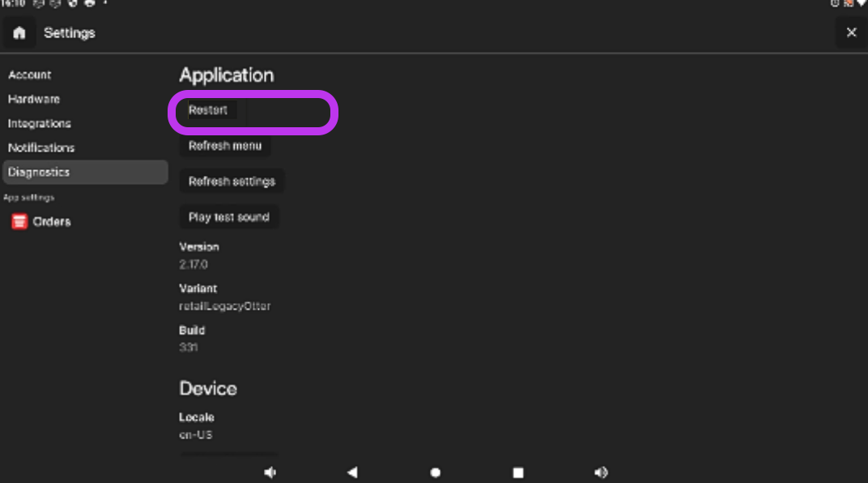Image resolution: width=868 pixels, height=483 pixels.
Task: Click the version number 2.17.0
Action: click(x=194, y=264)
